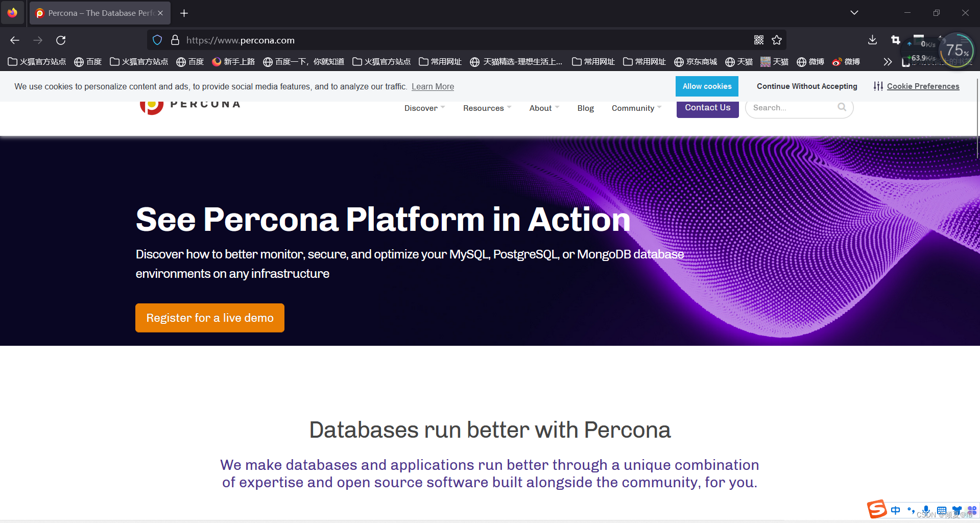The width and height of the screenshot is (980, 523).
Task: Open Firefox View from the tab bar
Action: pyautogui.click(x=12, y=13)
